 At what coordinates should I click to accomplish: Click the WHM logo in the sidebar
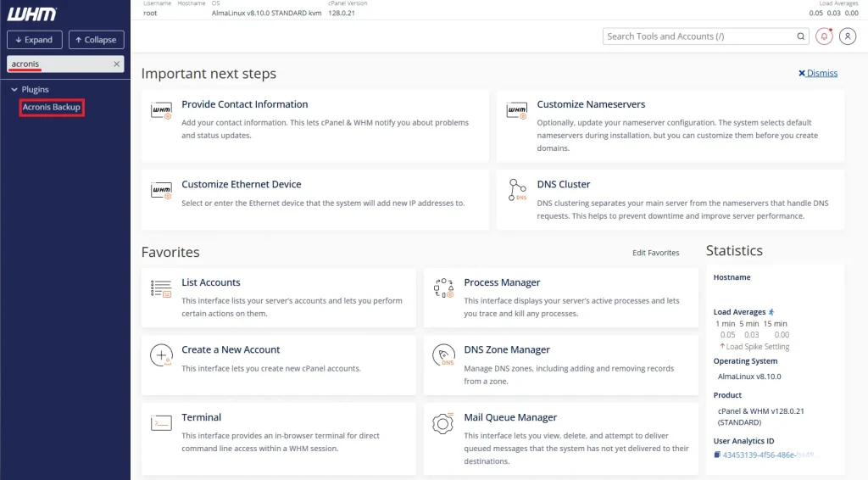[33, 14]
